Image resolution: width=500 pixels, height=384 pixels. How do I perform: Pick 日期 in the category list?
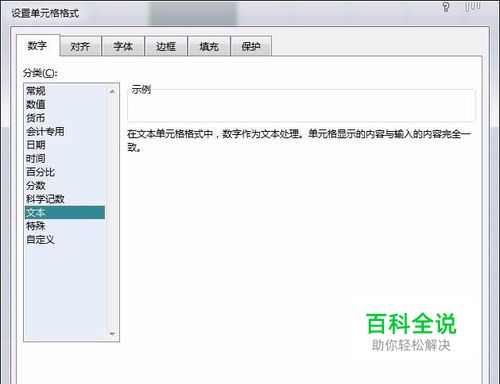[x=65, y=145]
